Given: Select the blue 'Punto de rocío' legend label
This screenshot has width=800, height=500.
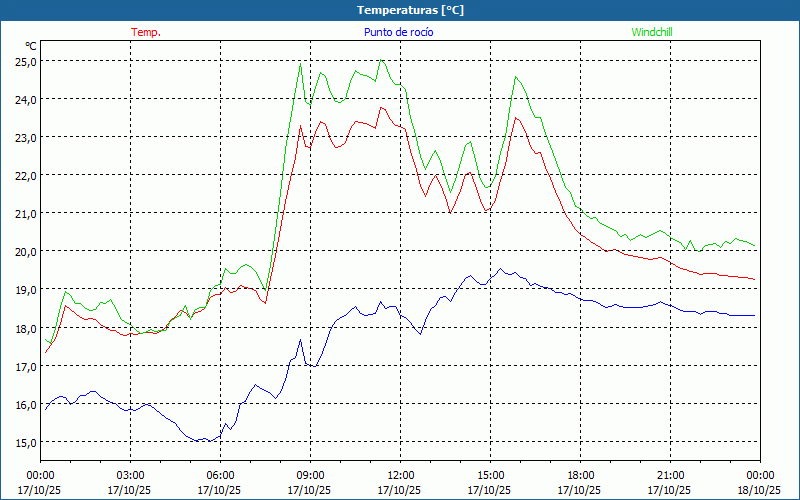Looking at the screenshot, I should (x=398, y=32).
